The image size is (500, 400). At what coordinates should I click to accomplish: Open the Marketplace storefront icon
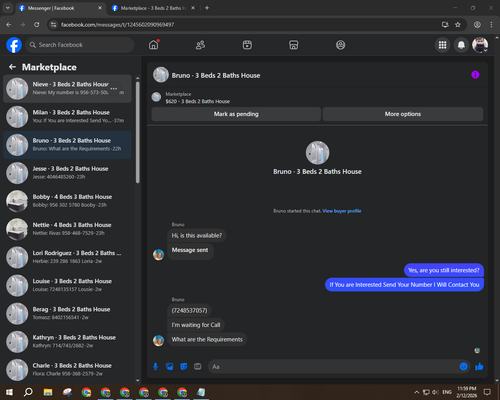coord(294,45)
